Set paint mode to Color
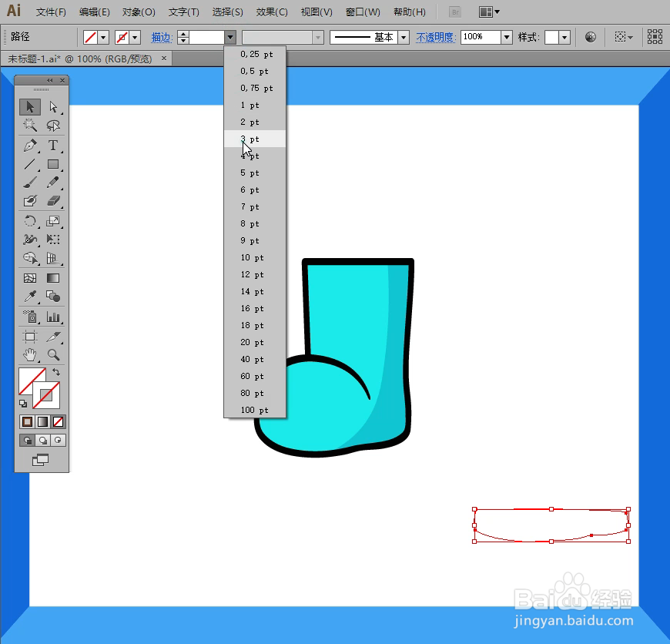This screenshot has height=644, width=670. point(28,422)
